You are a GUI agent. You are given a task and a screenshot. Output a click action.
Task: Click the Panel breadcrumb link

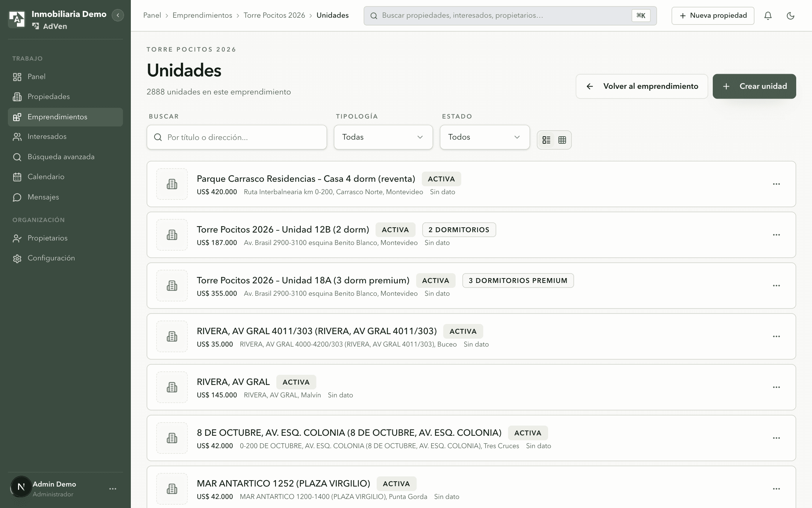click(152, 15)
